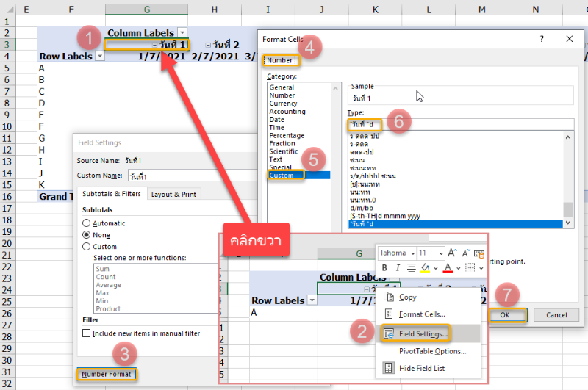Screen dimensions: 588x390
Task: Open the Row Labels filter dropdown
Action: 100,57
